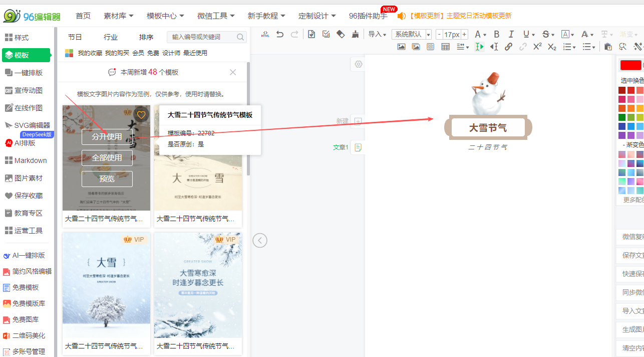
Task: Click the format painter brush icon
Action: 355,34
